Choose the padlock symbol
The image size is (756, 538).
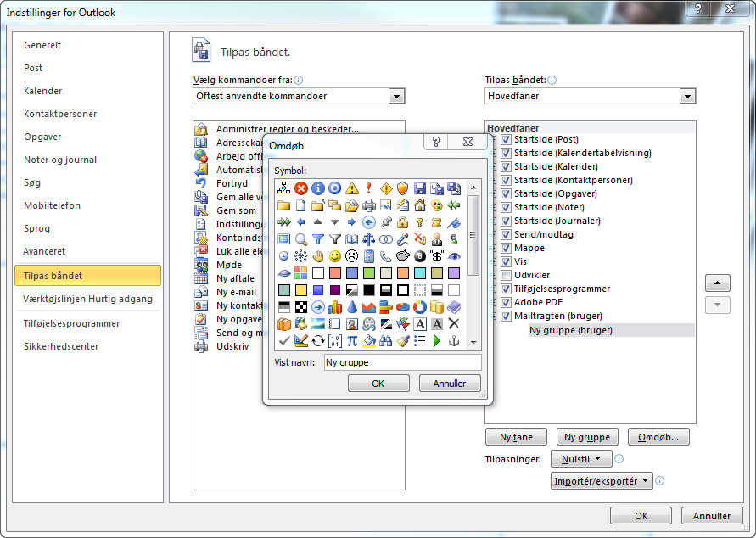point(403,221)
